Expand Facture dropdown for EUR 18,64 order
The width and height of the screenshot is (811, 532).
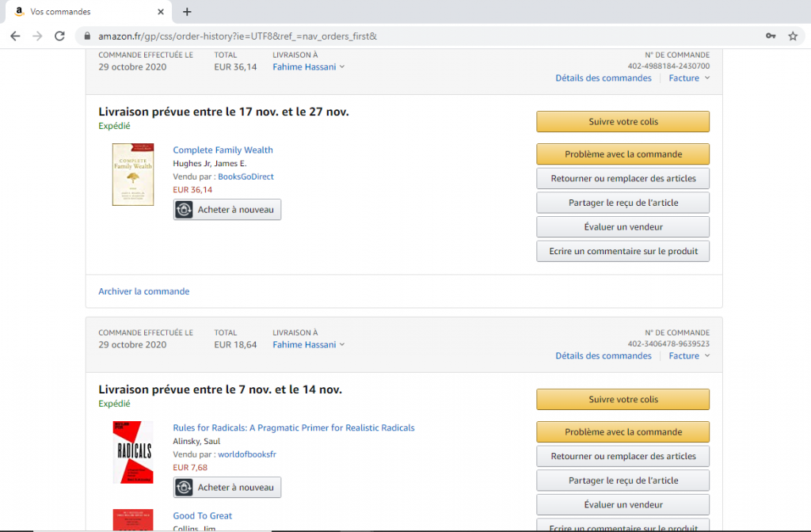point(689,356)
